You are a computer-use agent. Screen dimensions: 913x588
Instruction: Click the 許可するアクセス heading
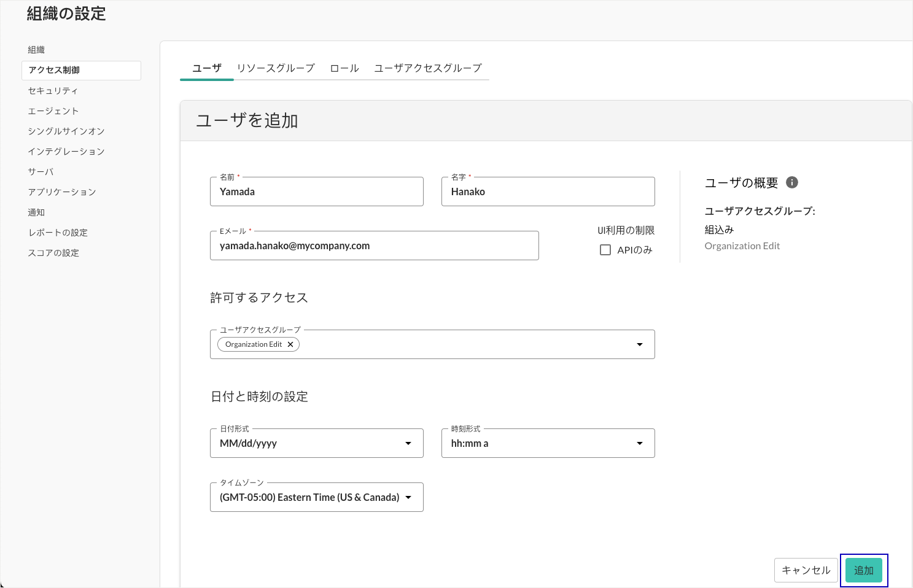[x=259, y=298]
